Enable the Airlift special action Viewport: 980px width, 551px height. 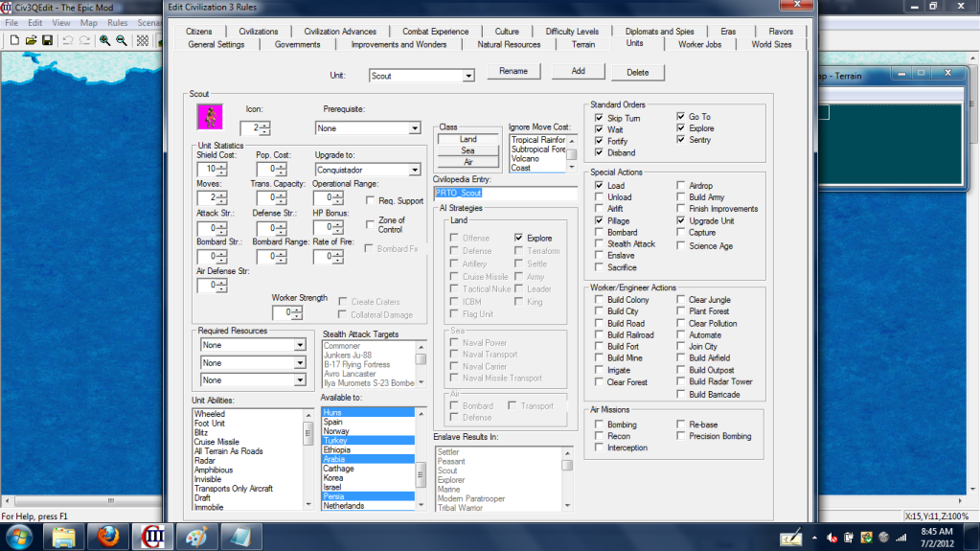599,208
